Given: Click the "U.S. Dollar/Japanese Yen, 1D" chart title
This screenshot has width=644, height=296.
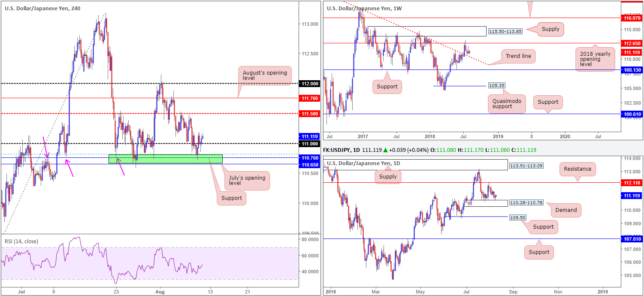Looking at the screenshot, I should (364, 163).
